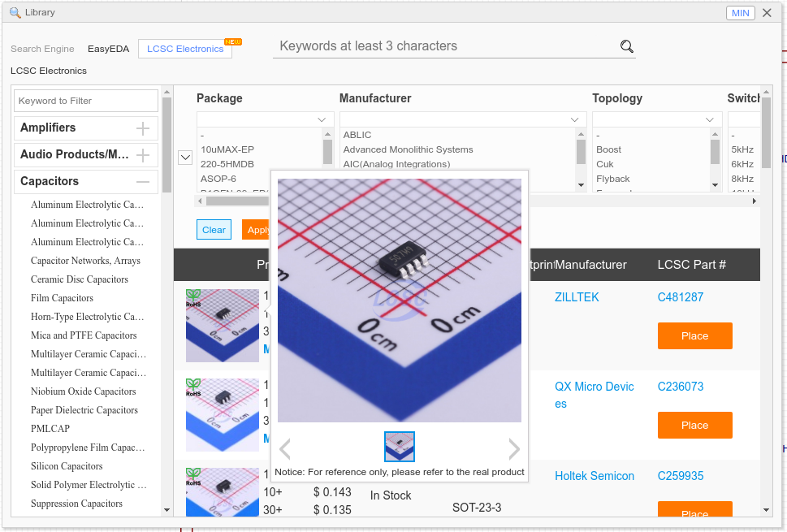
Task: Select Boost topology option
Action: (608, 149)
